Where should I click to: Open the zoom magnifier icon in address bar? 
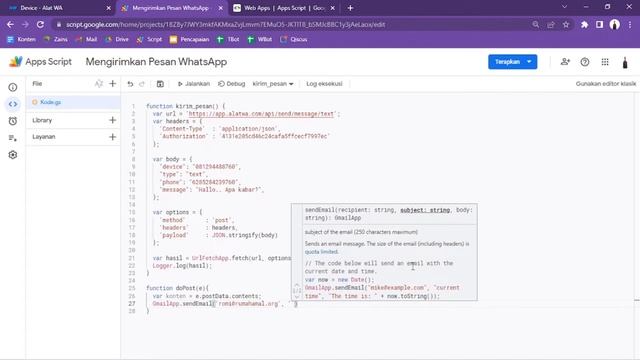[x=536, y=24]
